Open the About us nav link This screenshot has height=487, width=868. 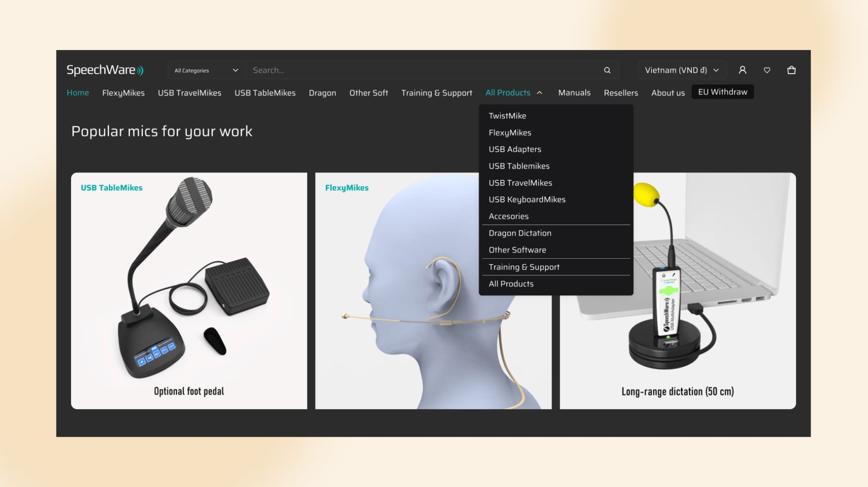(668, 93)
